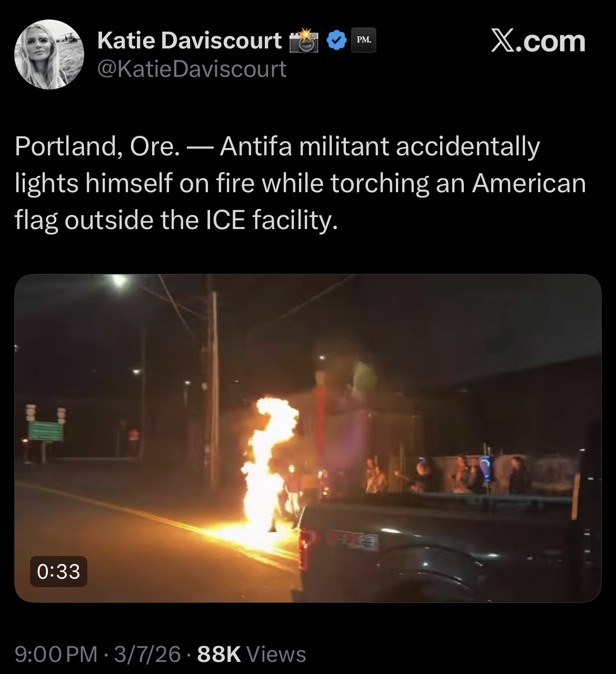Click the green road sign in video
The image size is (616, 674).
pyautogui.click(x=46, y=431)
